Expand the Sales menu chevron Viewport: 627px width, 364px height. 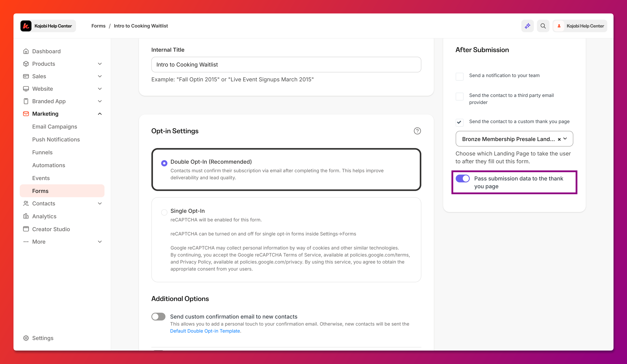100,76
